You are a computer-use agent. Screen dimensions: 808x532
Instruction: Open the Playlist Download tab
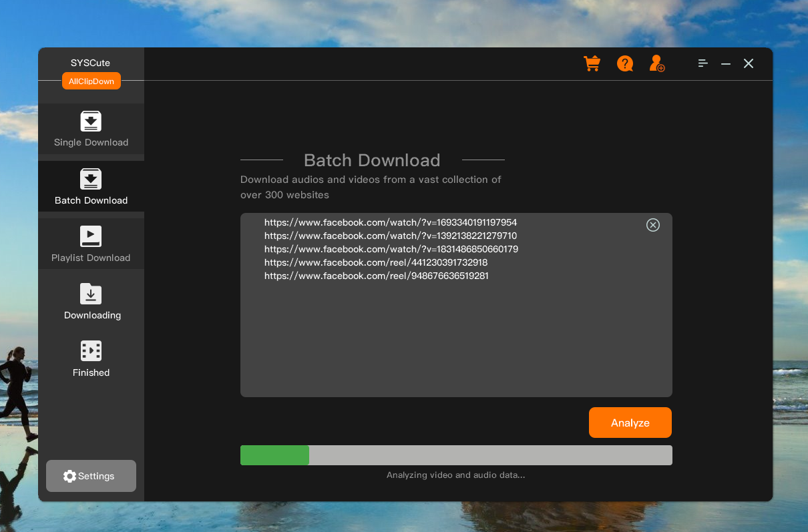point(91,244)
